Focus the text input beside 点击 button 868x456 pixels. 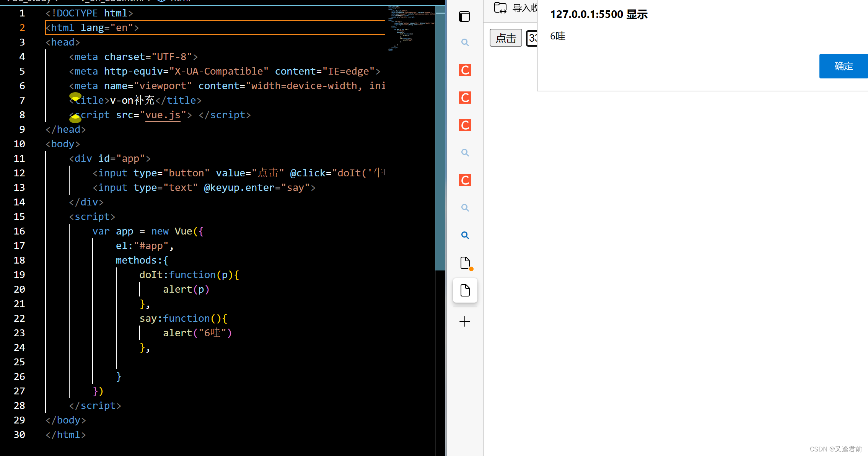click(532, 38)
